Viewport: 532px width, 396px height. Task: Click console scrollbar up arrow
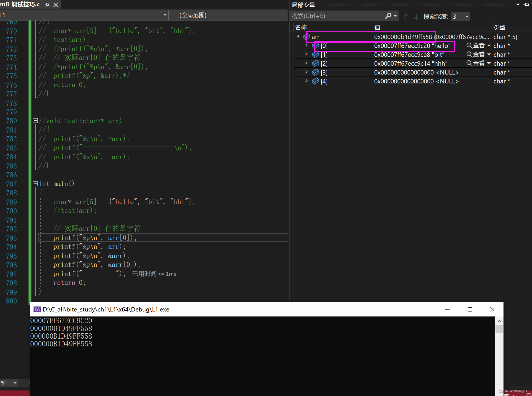click(x=499, y=321)
